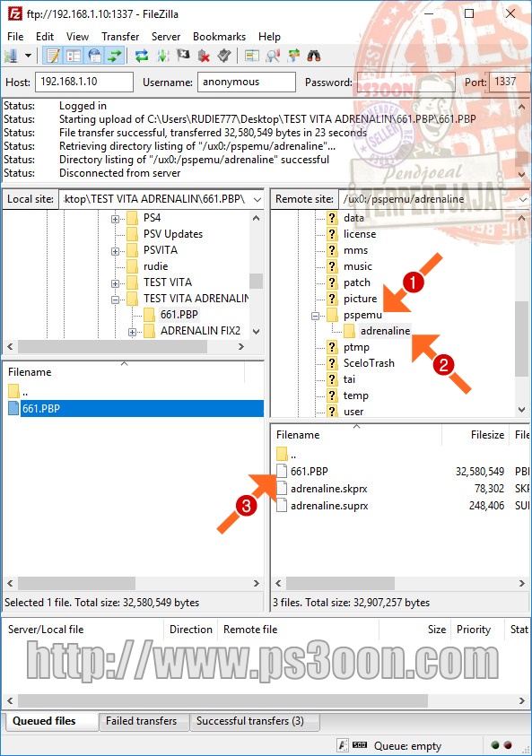Viewport: 532px width, 756px height.
Task: Sort remote files by Filename column
Action: (357, 435)
